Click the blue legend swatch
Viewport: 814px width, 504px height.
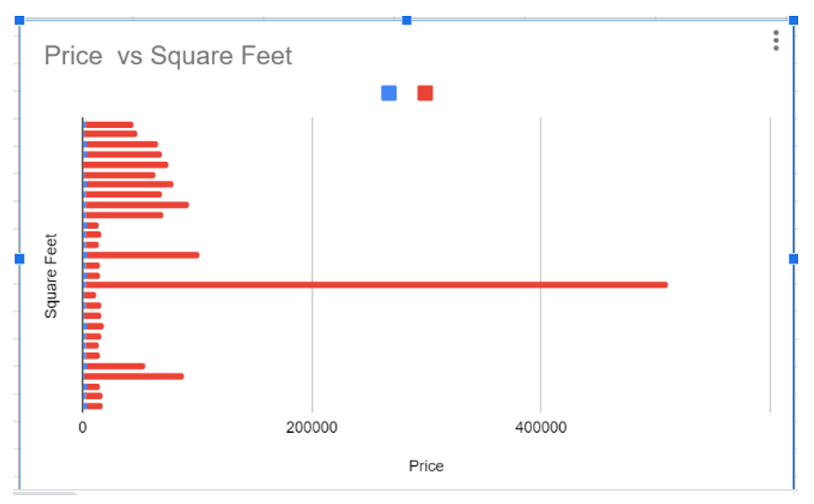389,93
